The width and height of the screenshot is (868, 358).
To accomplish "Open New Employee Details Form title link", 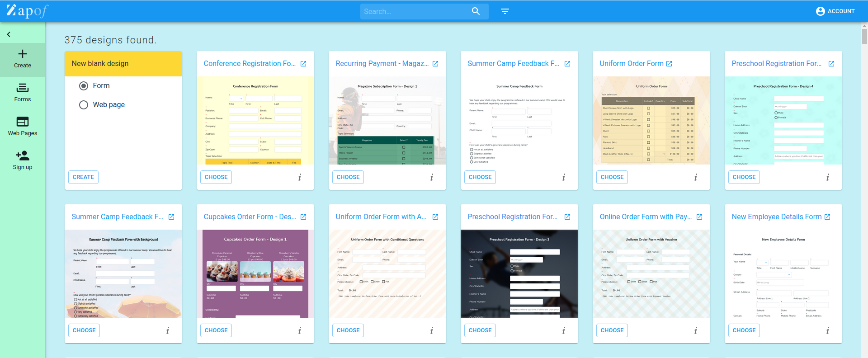I will 777,217.
